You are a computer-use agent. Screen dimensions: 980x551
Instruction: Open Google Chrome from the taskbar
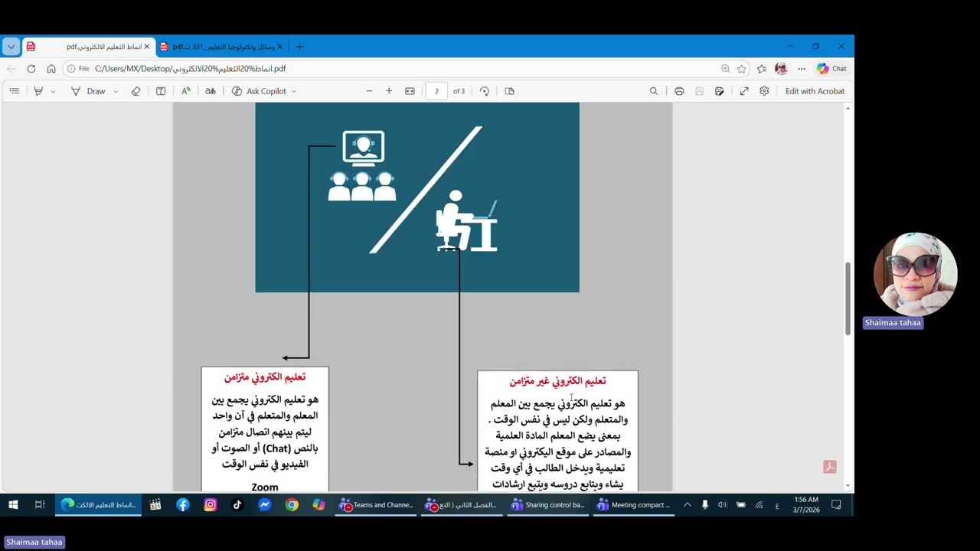tap(292, 505)
